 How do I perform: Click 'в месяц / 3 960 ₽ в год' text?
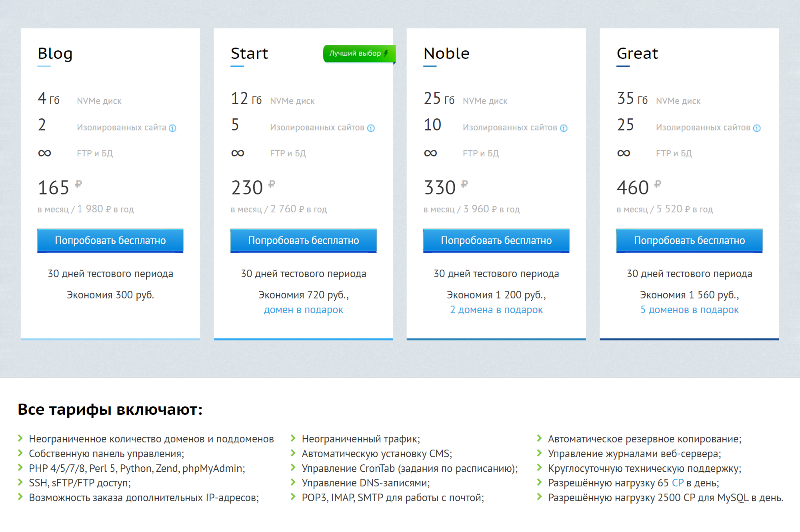(472, 209)
